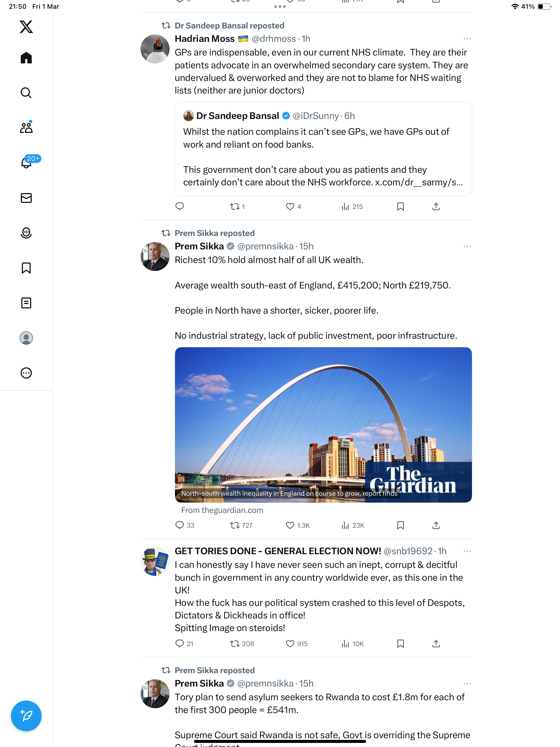The image size is (560, 747).
Task: Open more options on Prem Sikka wealth post
Action: (x=467, y=247)
